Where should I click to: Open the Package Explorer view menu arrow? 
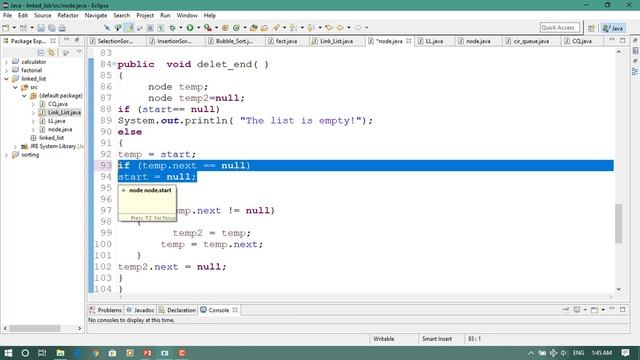[x=79, y=52]
